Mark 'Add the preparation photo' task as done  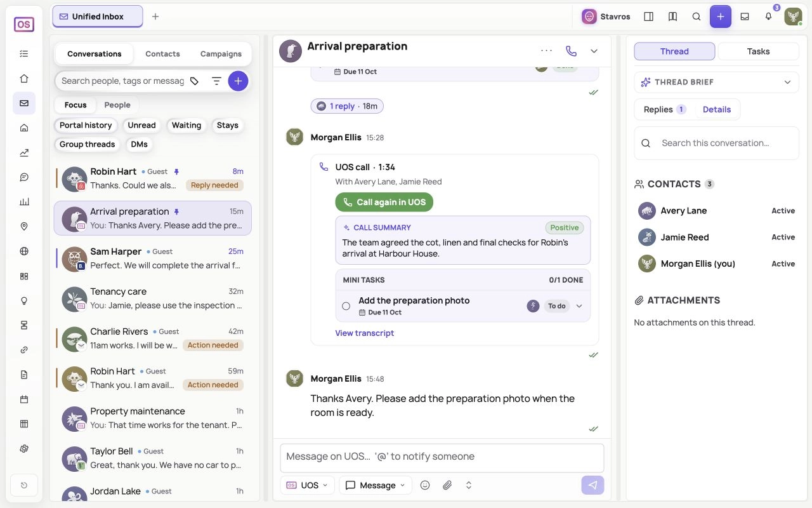click(x=346, y=306)
